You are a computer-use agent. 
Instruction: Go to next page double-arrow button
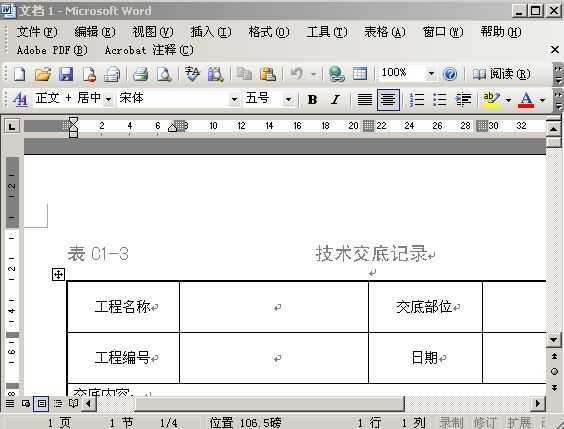point(554,387)
